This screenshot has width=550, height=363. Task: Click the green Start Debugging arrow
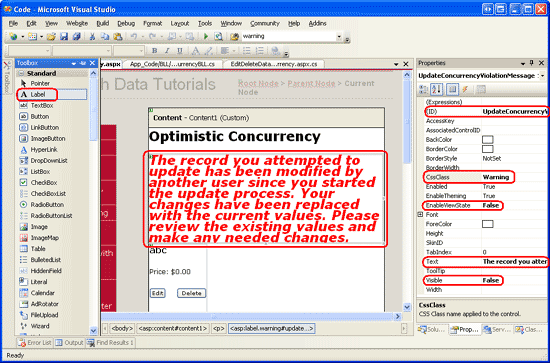(x=206, y=36)
